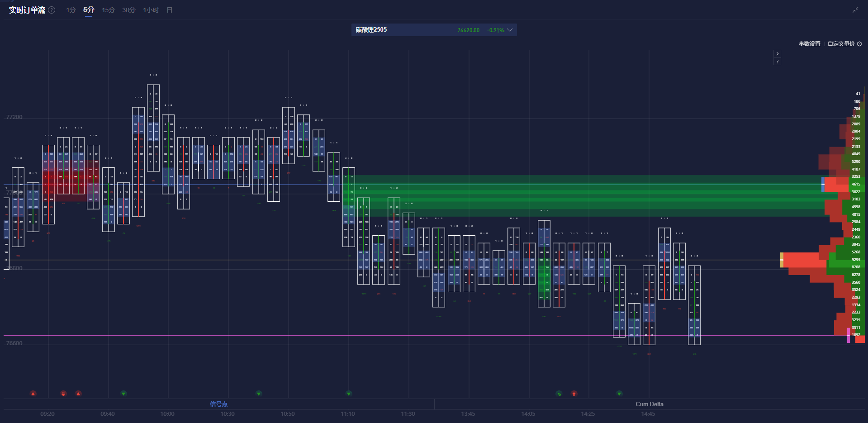
Task: Switch bottom panel to 信号点
Action: pos(218,404)
